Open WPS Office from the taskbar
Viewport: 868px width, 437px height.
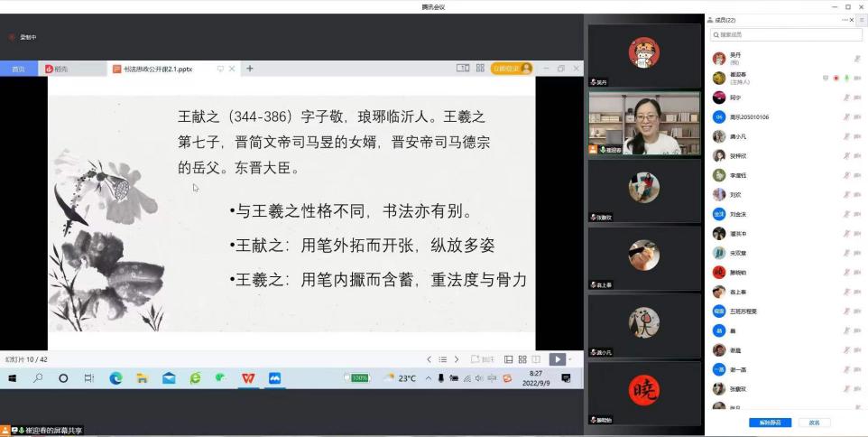(247, 378)
